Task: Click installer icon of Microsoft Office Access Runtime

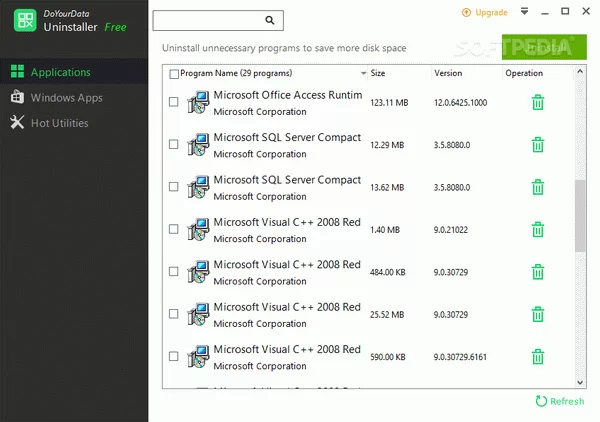Action: (198, 102)
